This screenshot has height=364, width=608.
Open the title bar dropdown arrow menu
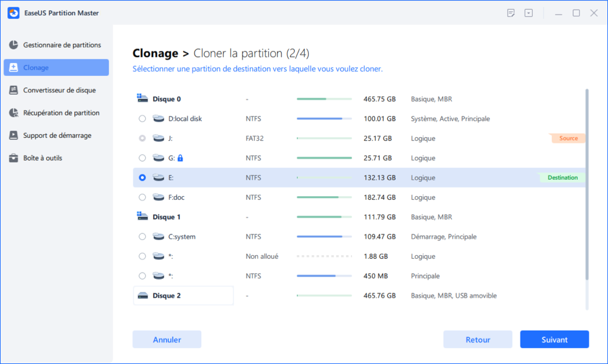[529, 13]
